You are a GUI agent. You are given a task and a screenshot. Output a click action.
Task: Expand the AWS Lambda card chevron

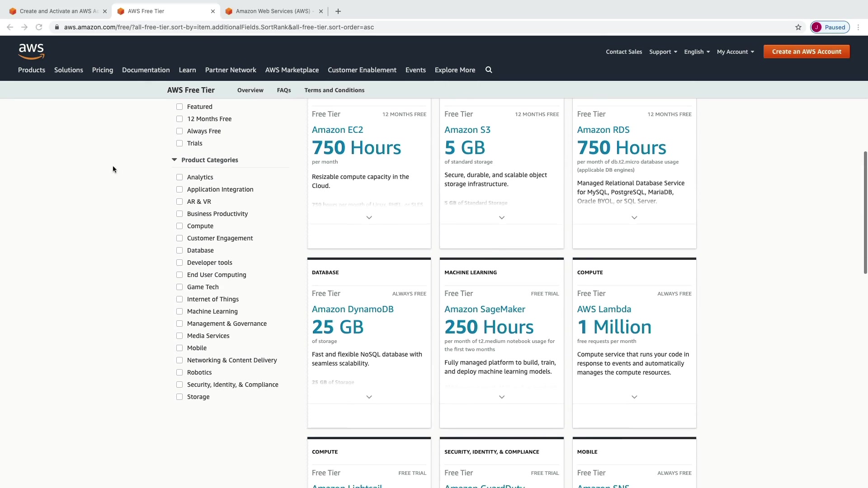point(634,397)
